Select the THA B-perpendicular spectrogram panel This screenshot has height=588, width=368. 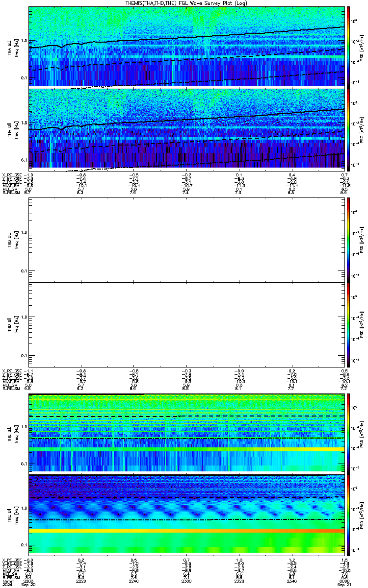[x=186, y=47]
